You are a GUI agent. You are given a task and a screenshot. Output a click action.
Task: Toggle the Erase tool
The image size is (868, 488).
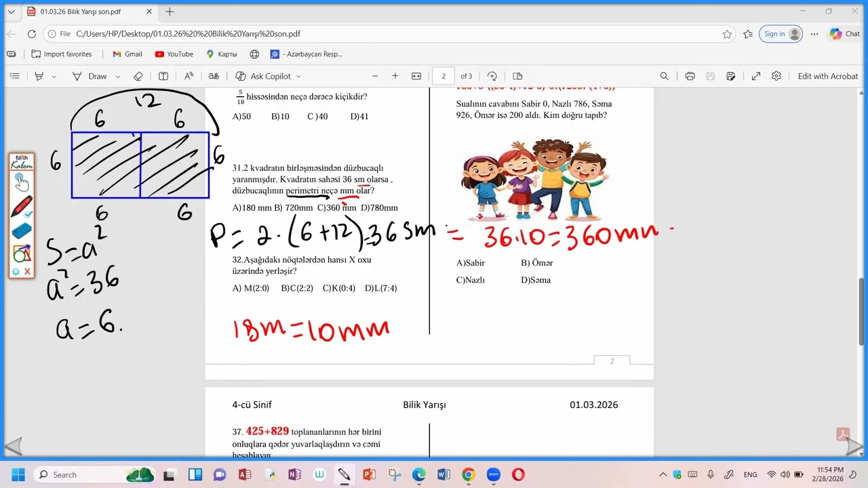[x=138, y=76]
